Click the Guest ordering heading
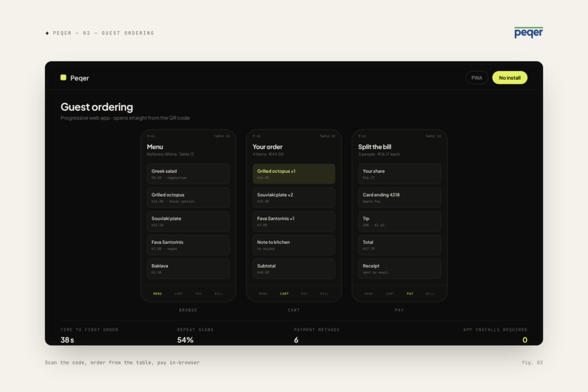 [96, 107]
